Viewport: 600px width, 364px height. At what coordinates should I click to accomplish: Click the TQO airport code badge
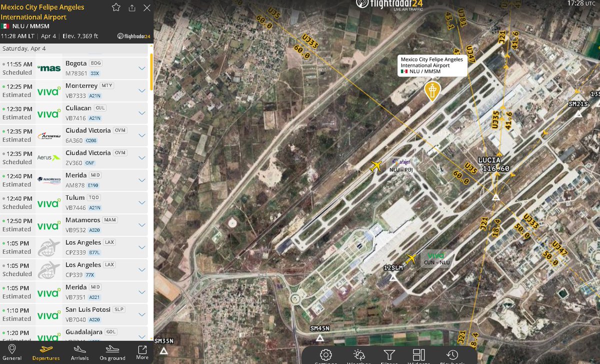[x=93, y=198]
